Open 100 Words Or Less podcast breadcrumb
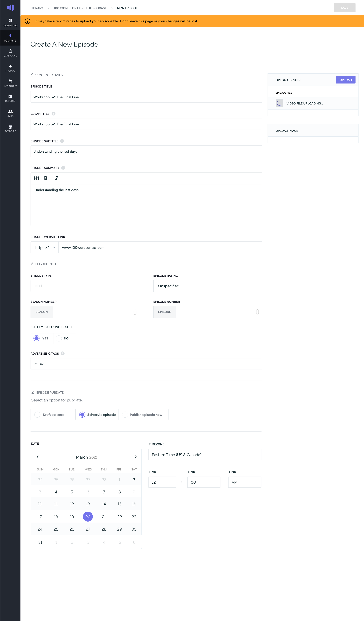The height and width of the screenshot is (621, 364). (x=80, y=8)
